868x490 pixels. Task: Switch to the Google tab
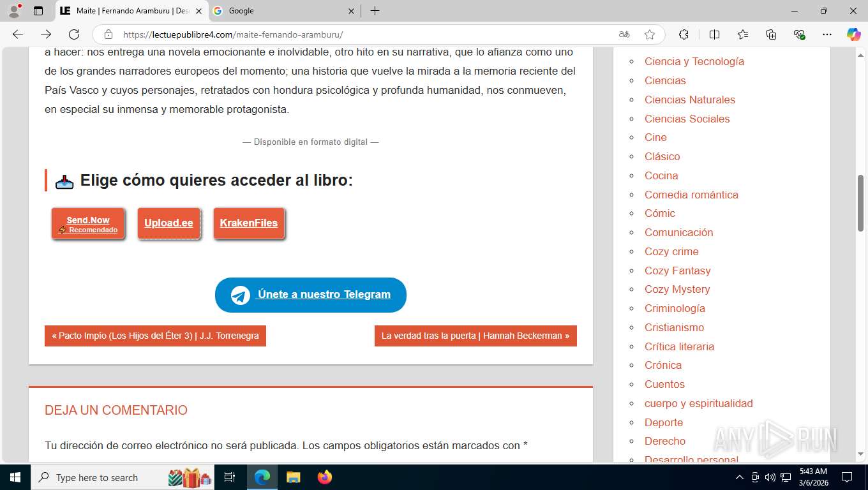pos(284,11)
